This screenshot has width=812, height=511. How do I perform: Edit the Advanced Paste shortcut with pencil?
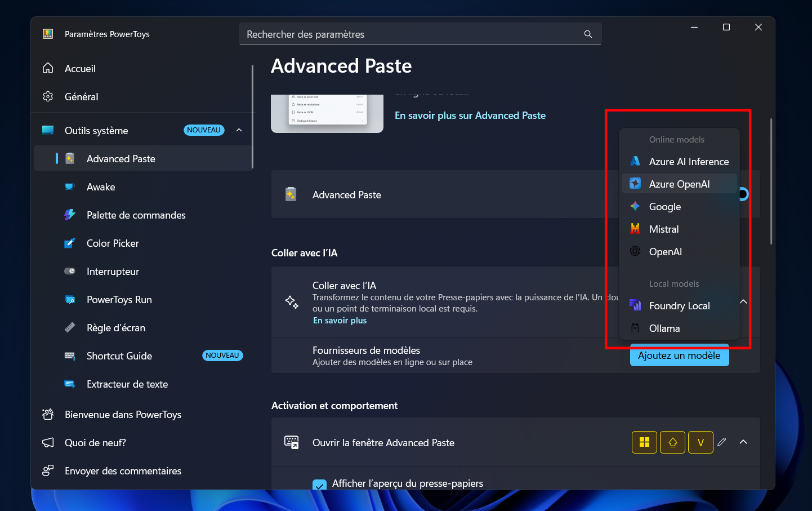(x=722, y=442)
